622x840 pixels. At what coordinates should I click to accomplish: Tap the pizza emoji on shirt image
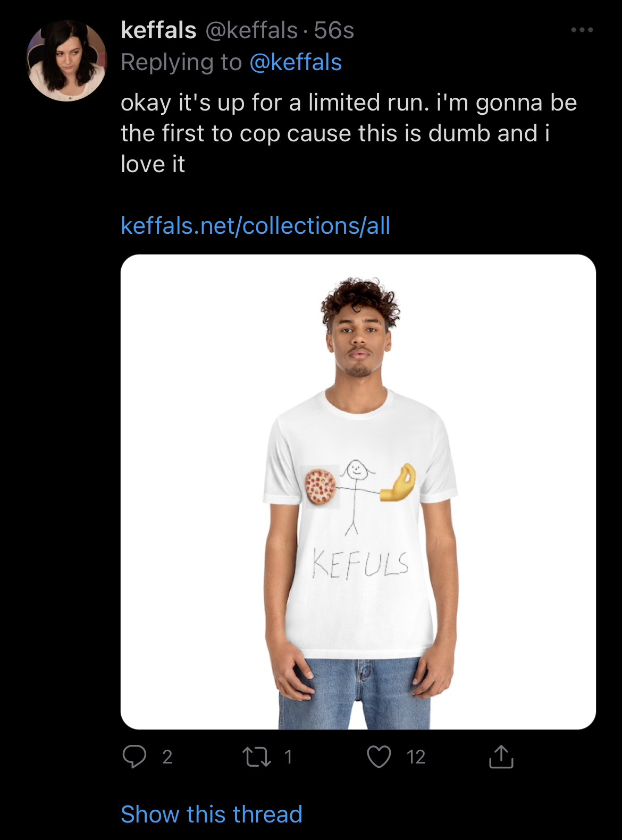pos(320,487)
